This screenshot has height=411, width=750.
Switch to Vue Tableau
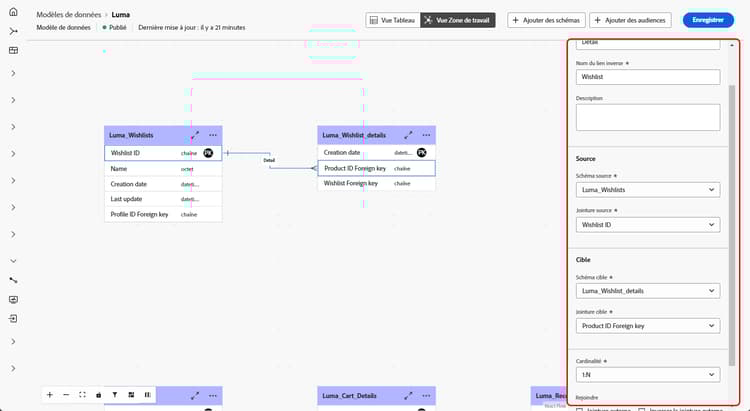click(393, 20)
